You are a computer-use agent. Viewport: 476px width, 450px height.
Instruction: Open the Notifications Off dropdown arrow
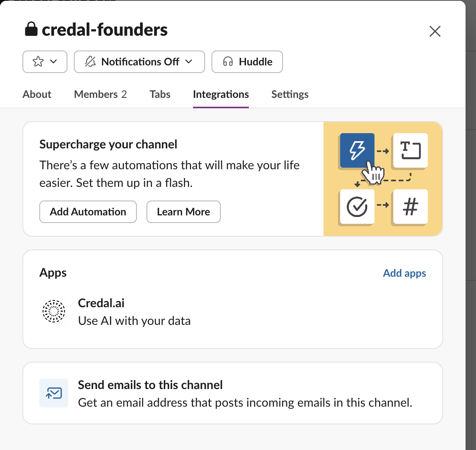coord(189,62)
